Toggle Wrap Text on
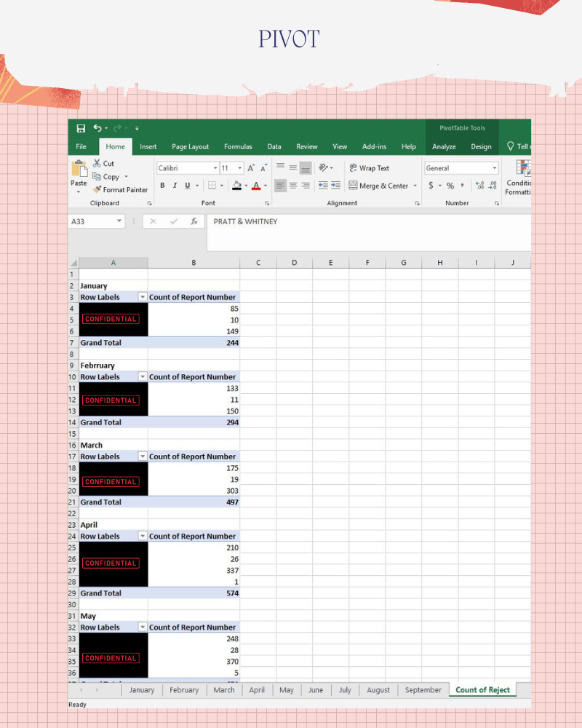This screenshot has height=728, width=582. pyautogui.click(x=369, y=168)
